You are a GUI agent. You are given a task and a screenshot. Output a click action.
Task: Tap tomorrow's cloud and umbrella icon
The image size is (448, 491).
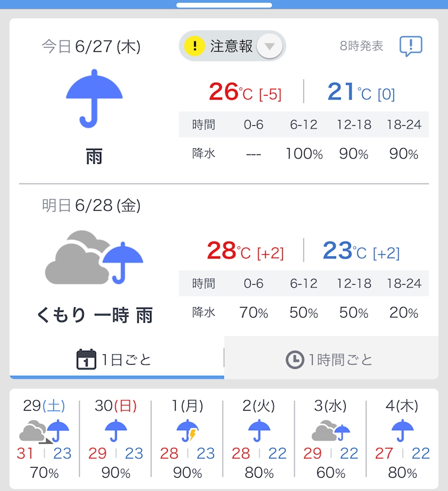click(x=94, y=258)
